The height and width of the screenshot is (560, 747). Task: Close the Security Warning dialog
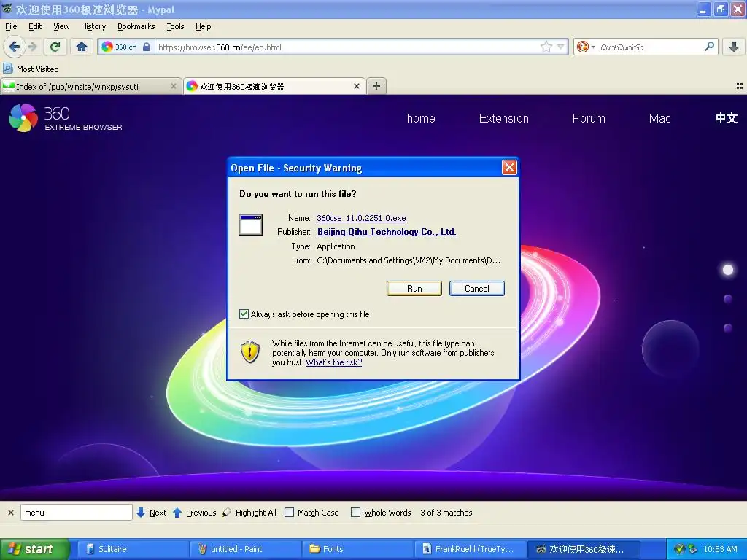pyautogui.click(x=509, y=167)
